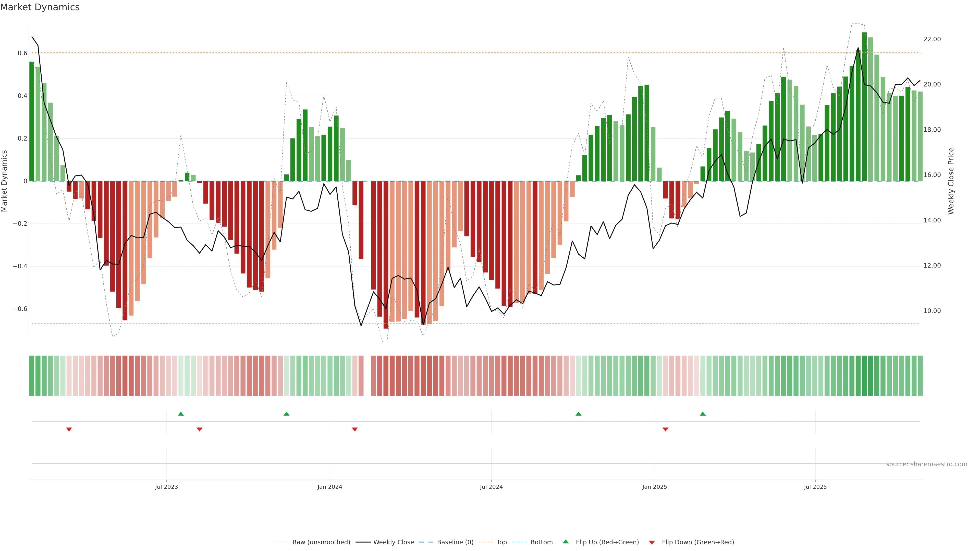
Task: Click the Jul 2024 x-axis label
Action: pos(491,487)
